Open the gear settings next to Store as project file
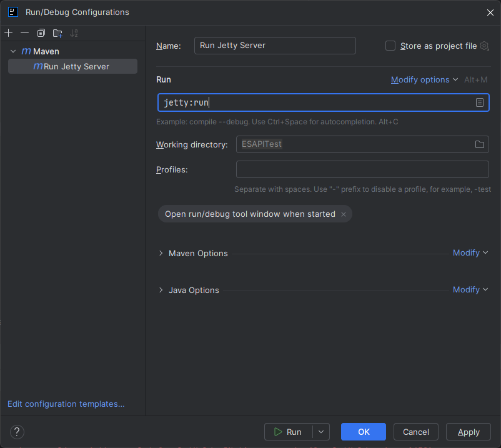This screenshot has height=448, width=501. (x=484, y=46)
